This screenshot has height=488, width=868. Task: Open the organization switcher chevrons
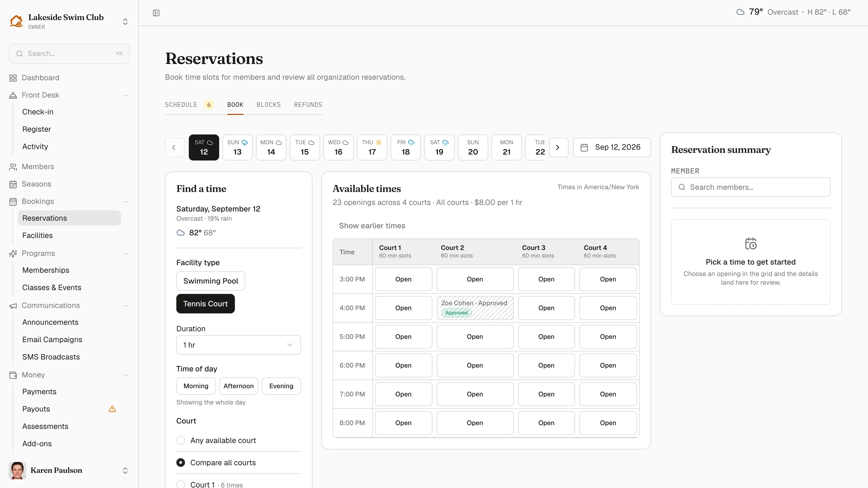[125, 22]
